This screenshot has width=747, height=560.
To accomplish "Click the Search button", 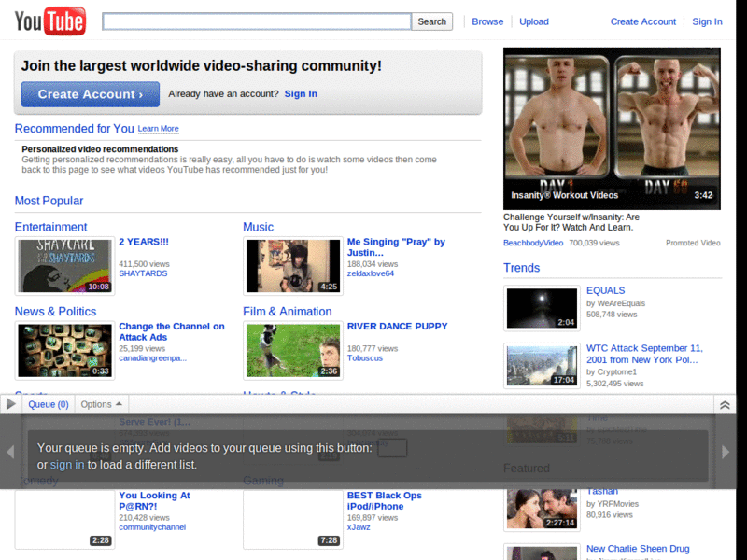I will [x=431, y=21].
